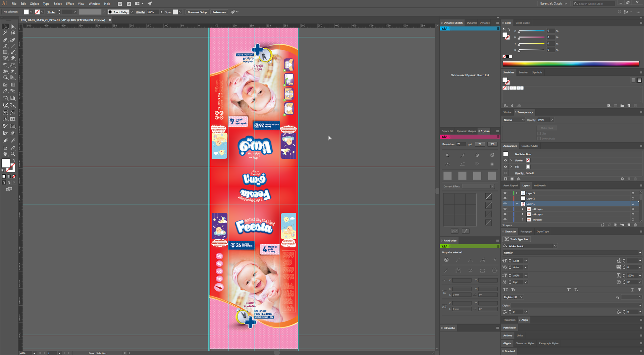Select the Magic Wand tool
644x355 pixels.
[x=5, y=33]
